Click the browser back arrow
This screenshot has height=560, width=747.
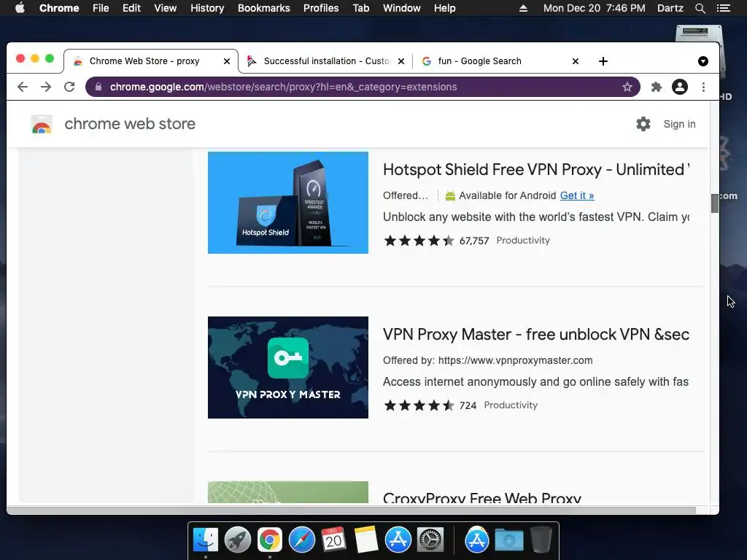(x=23, y=87)
